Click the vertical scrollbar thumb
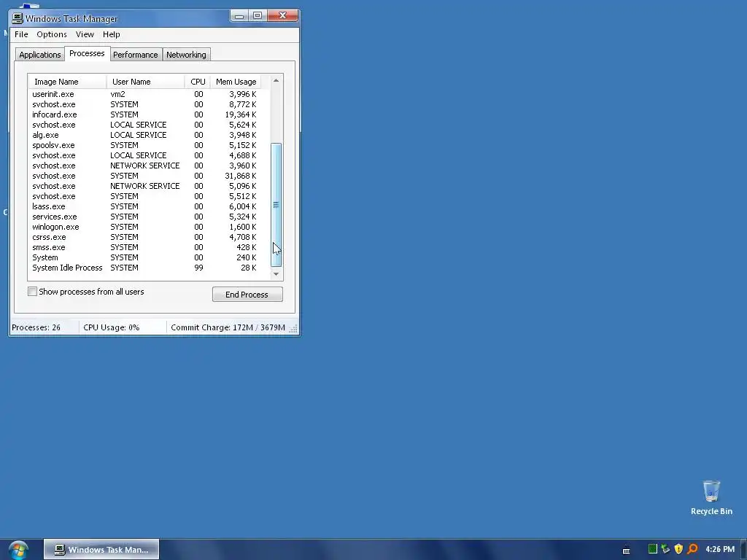The width and height of the screenshot is (747, 560). 276,205
